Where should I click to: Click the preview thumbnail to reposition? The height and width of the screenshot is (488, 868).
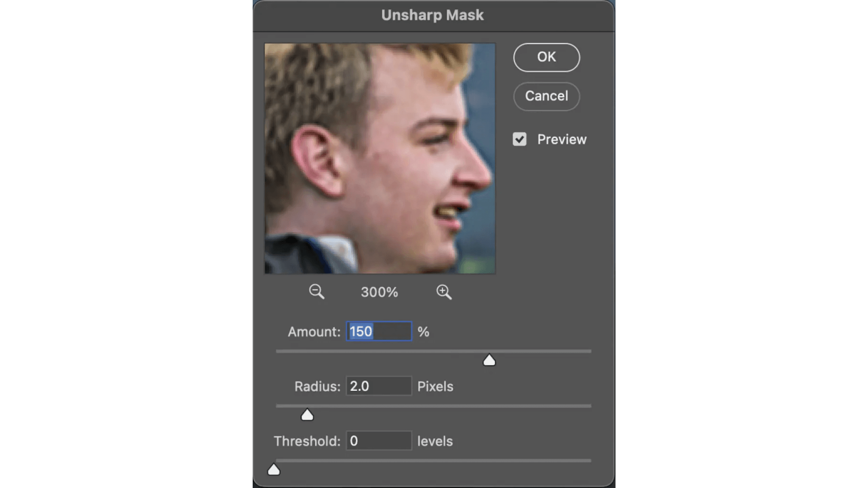(x=380, y=159)
